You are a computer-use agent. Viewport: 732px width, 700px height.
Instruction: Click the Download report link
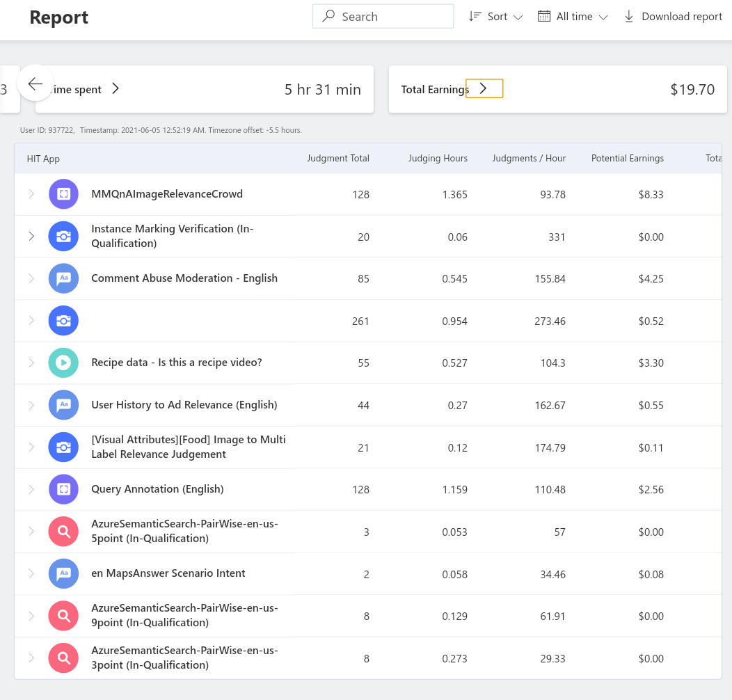pyautogui.click(x=673, y=16)
